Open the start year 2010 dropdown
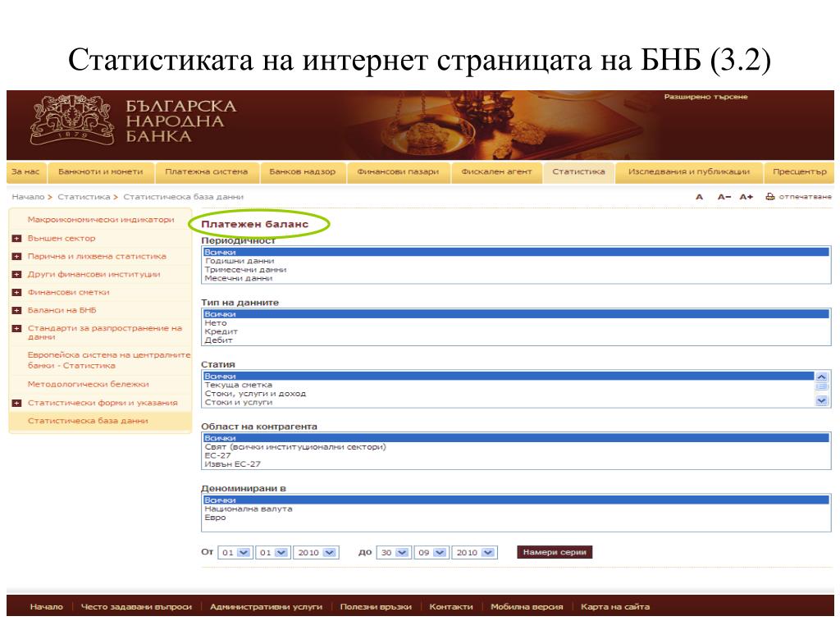This screenshot has height=630, width=840. click(x=316, y=552)
